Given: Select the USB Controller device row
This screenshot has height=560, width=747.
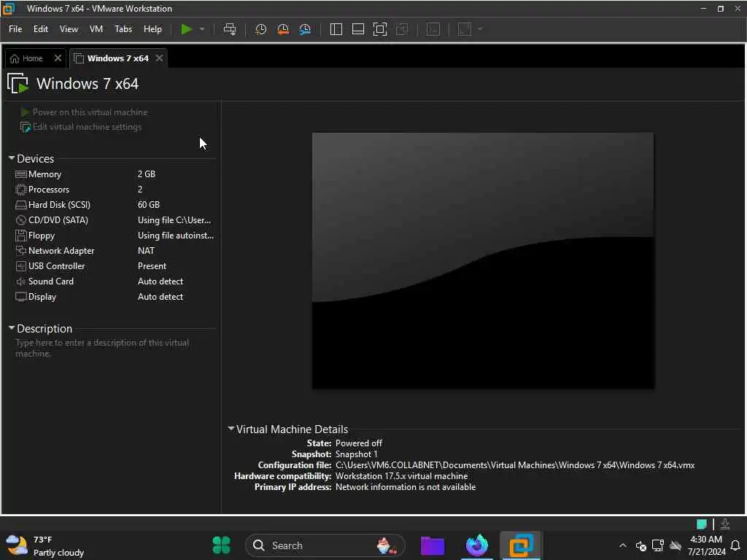Looking at the screenshot, I should (x=115, y=266).
